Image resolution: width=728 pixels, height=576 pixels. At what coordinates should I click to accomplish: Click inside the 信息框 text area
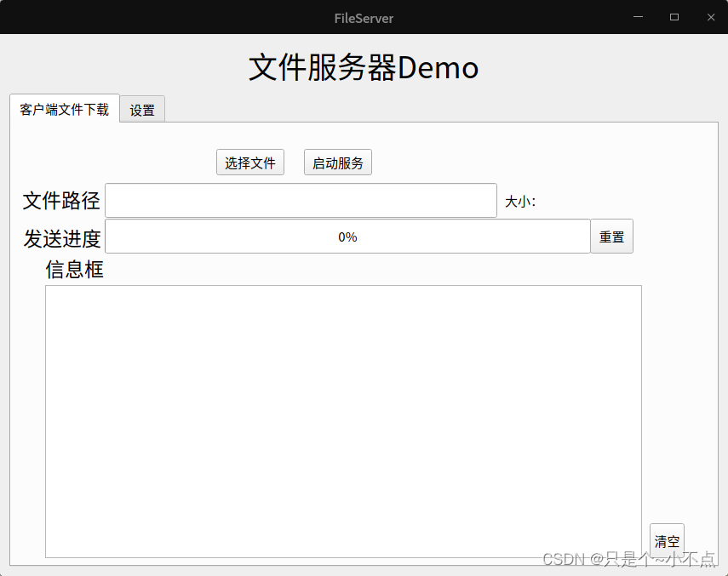pos(343,421)
